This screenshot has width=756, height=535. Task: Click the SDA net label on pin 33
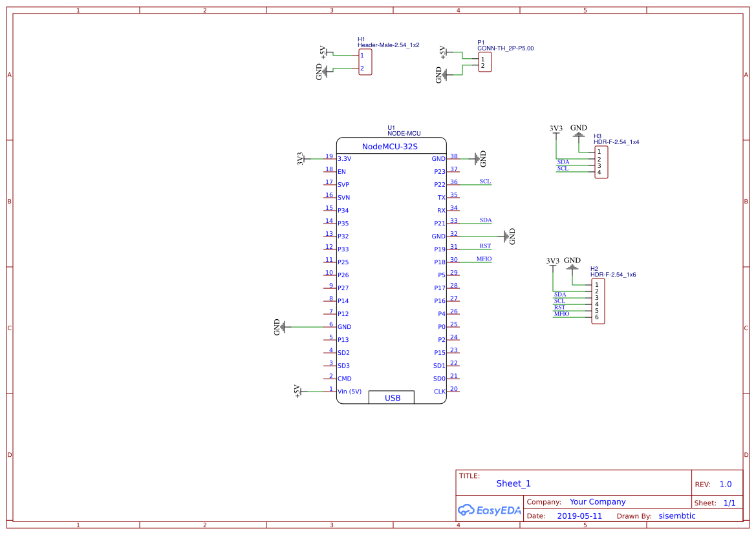click(x=486, y=220)
